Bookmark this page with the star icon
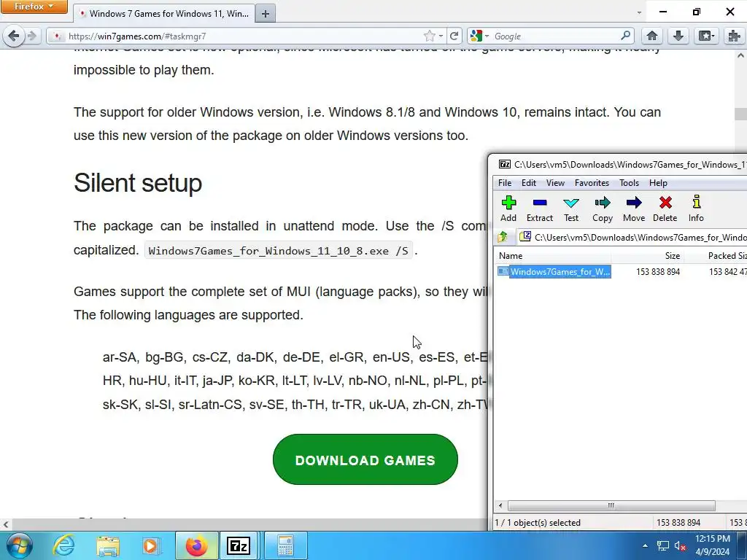The height and width of the screenshot is (560, 747). (429, 36)
